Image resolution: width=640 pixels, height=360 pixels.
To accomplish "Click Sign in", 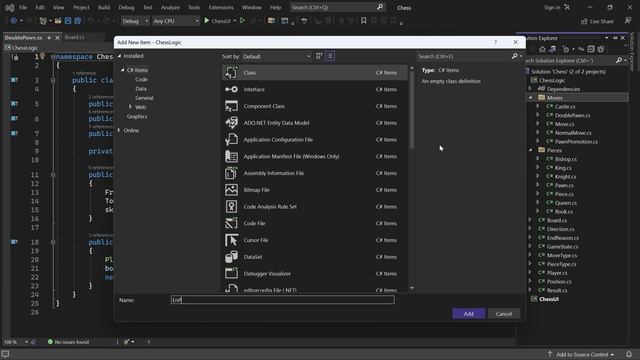I will pyautogui.click(x=556, y=7).
